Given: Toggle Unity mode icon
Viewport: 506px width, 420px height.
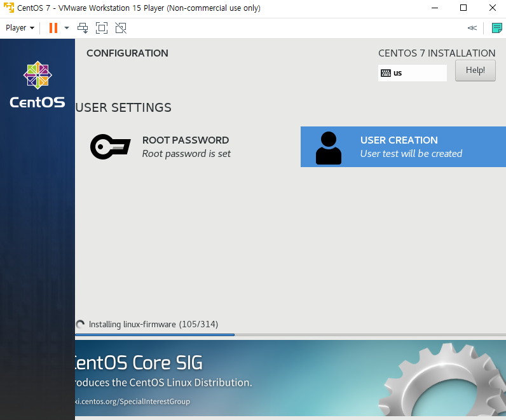Looking at the screenshot, I should click(121, 28).
